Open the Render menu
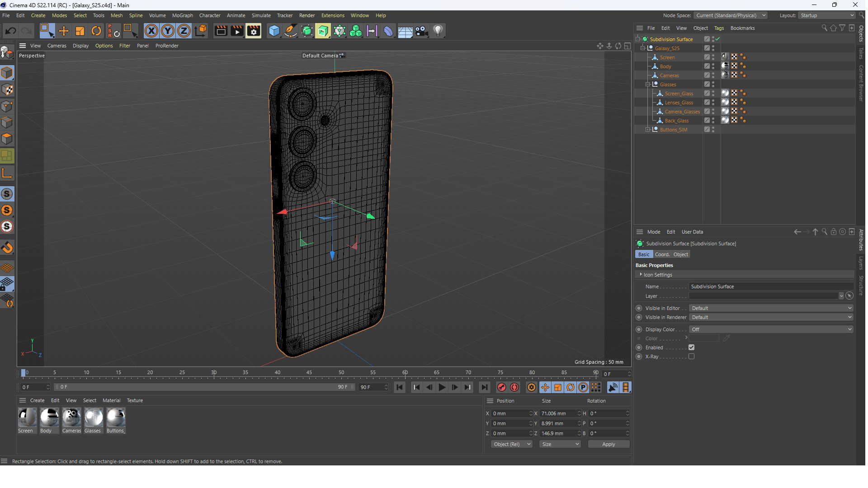This screenshot has width=868, height=488. 307,15
